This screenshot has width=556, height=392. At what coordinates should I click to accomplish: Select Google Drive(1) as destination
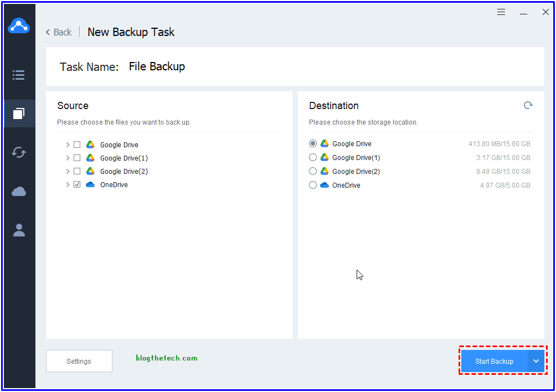[313, 158]
